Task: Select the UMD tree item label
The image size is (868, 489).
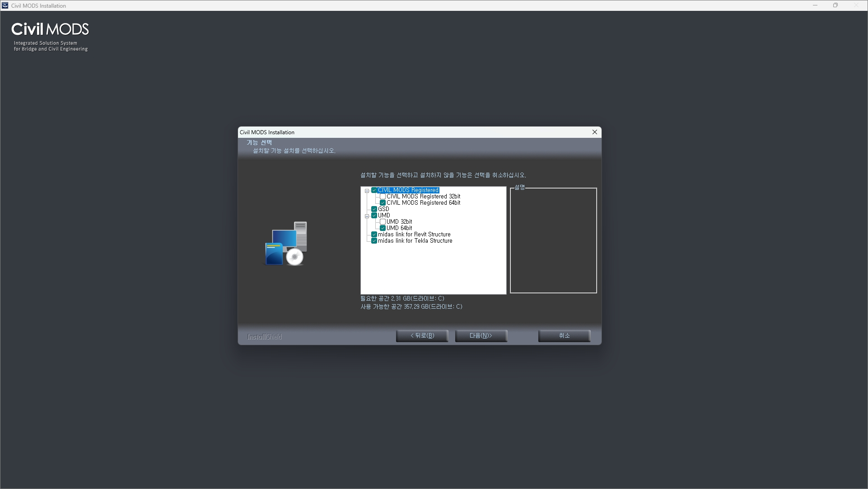Action: coord(384,216)
